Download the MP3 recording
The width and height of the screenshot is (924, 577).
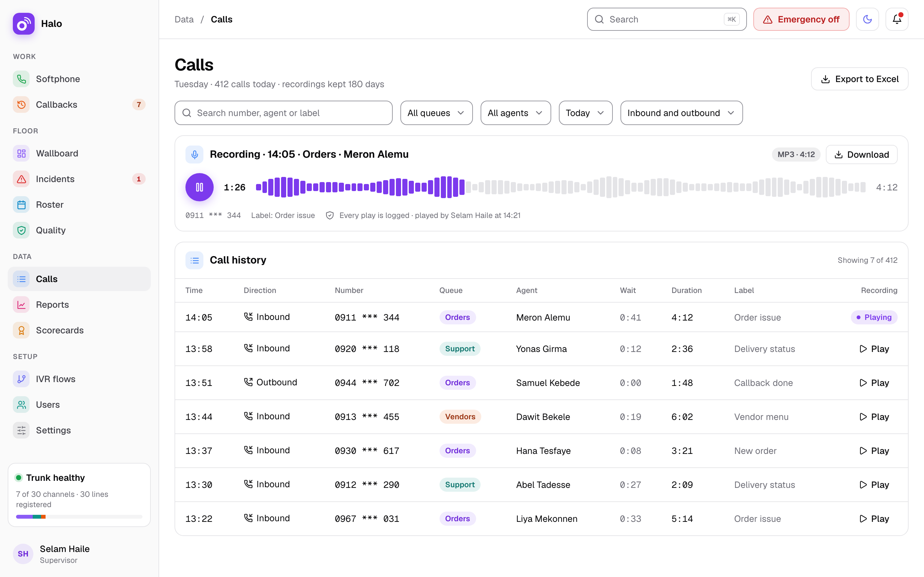click(x=861, y=155)
